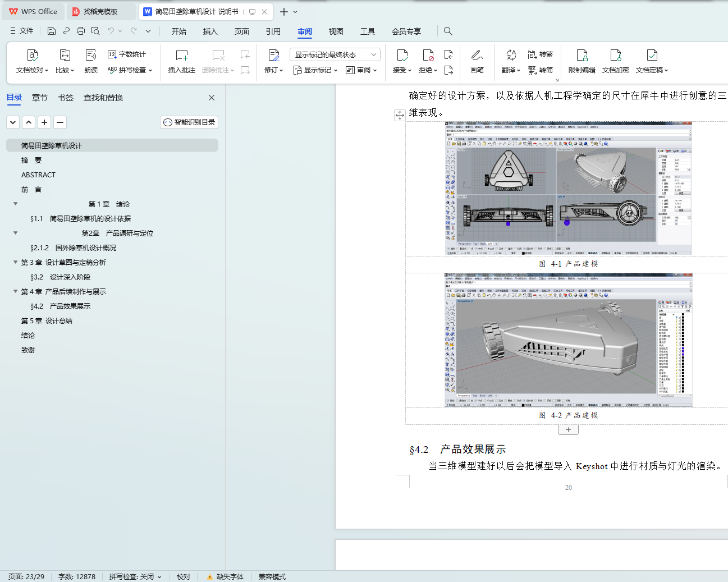This screenshot has height=582, width=728.
Task: Open the 翻译 translate tool
Action: point(511,62)
